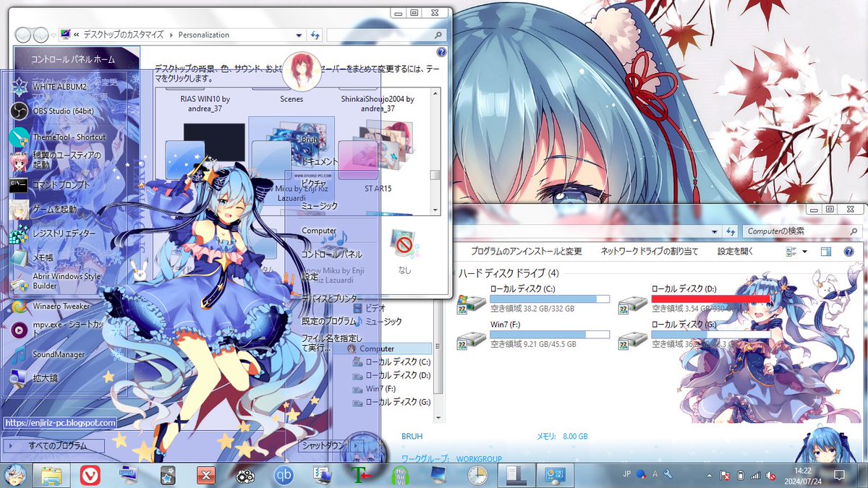
Task: Expand breadcrumb arrow after デスクトップのカスタマイズ
Action: 171,35
